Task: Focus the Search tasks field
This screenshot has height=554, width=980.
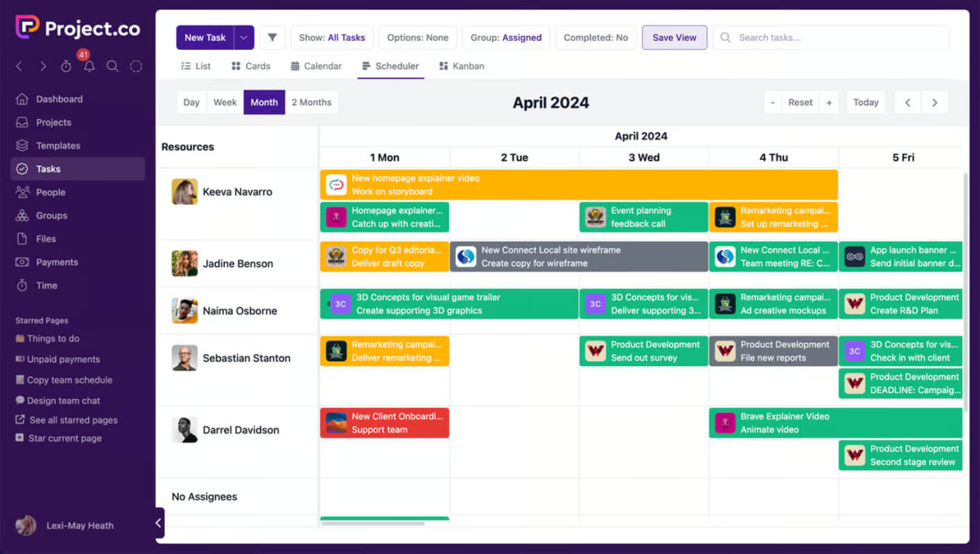Action: (x=830, y=37)
